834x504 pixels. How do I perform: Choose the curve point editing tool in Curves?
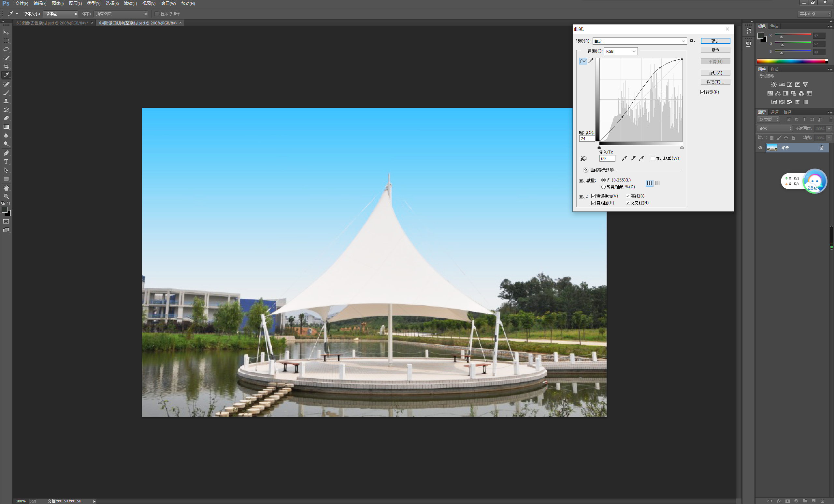pos(583,61)
